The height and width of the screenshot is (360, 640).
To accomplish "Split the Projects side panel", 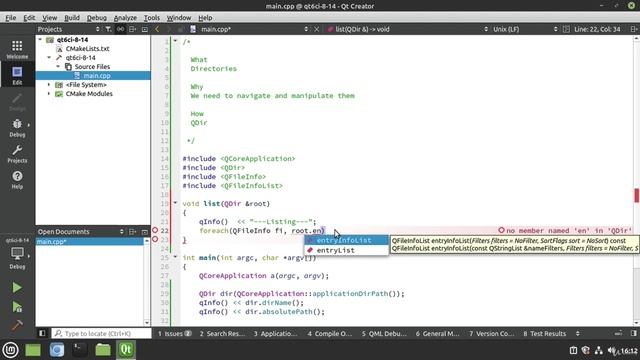I will tap(132, 29).
